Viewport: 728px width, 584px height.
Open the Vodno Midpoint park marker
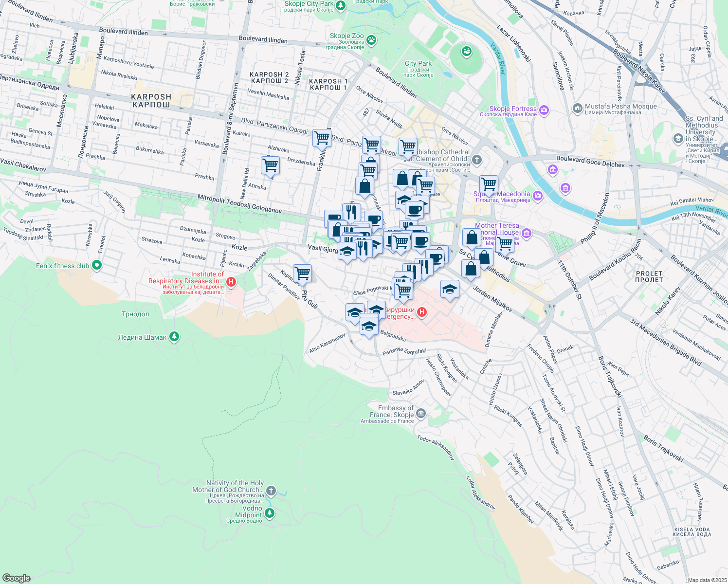pyautogui.click(x=270, y=513)
